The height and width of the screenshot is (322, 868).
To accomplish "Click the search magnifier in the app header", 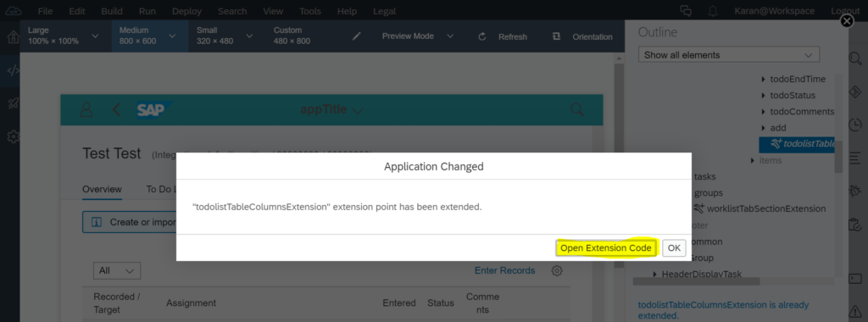I will point(576,109).
